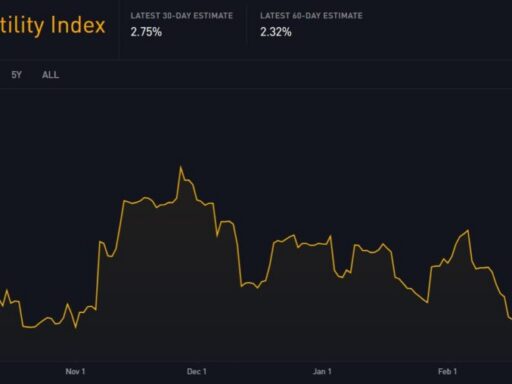Click the Feb 1 axis label
The width and height of the screenshot is (512, 384).
pos(447,371)
